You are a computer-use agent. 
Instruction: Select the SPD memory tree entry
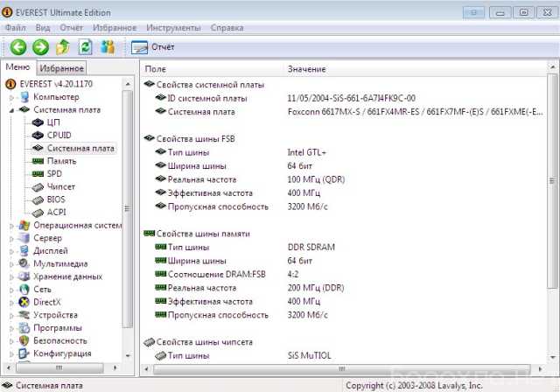[54, 174]
